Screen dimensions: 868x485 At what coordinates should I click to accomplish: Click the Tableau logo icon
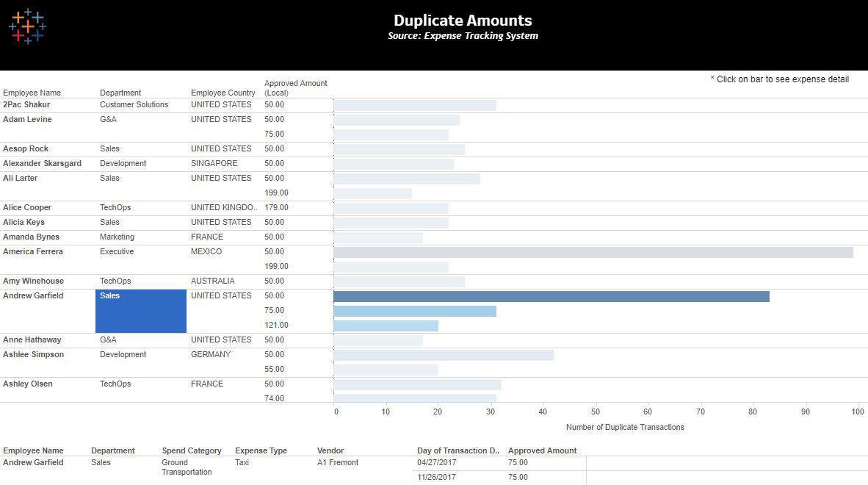26,26
